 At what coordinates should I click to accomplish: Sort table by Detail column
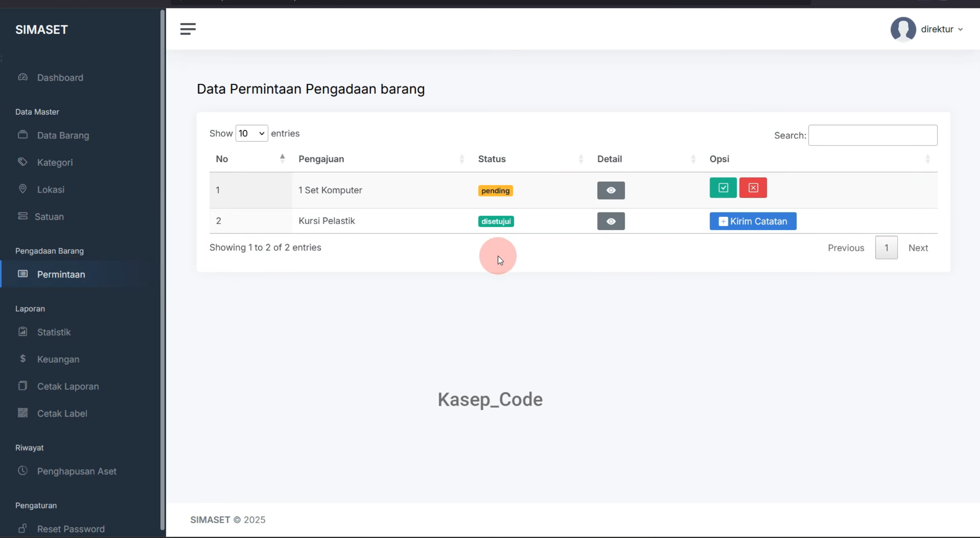(647, 159)
